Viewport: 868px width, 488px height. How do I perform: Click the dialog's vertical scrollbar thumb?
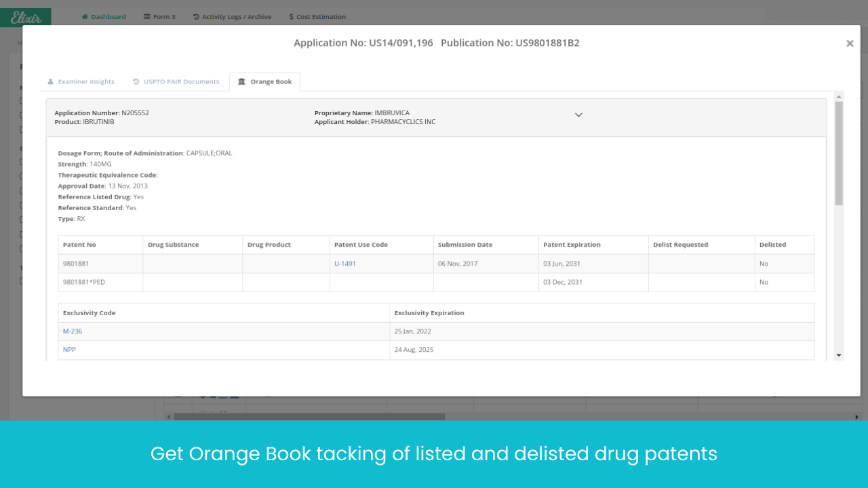(839, 152)
